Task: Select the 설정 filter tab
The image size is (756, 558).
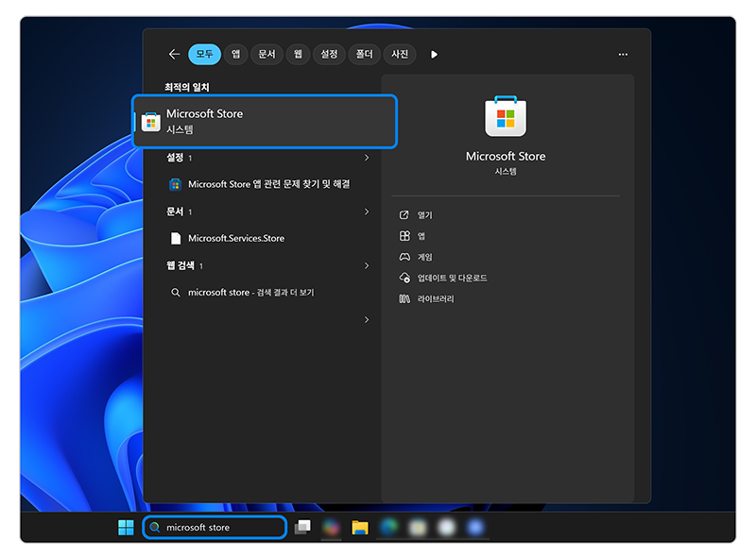Action: point(329,54)
